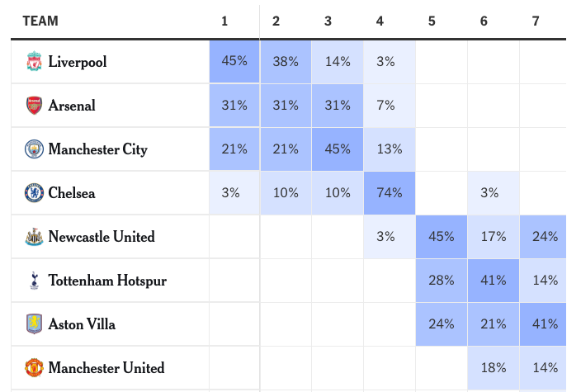Select the position 7 column header
The height and width of the screenshot is (392, 581).
[536, 21]
